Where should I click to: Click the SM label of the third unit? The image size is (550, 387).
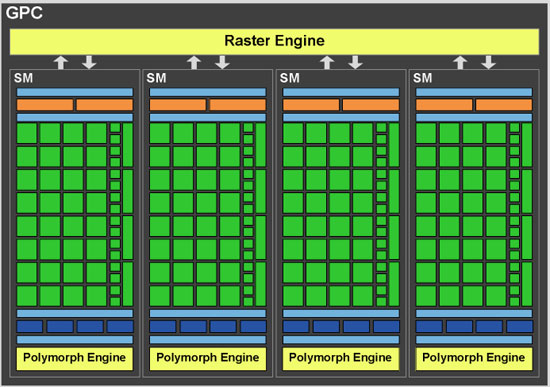click(x=290, y=78)
